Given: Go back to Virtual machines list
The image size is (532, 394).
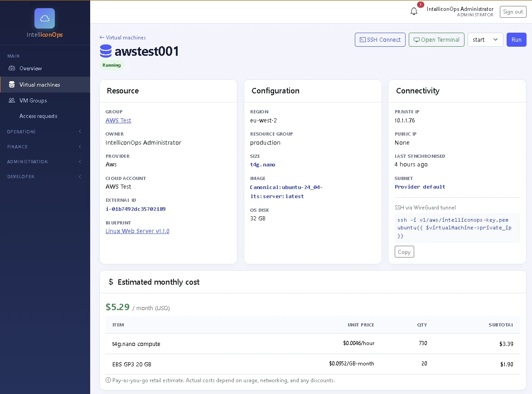Looking at the screenshot, I should (122, 37).
